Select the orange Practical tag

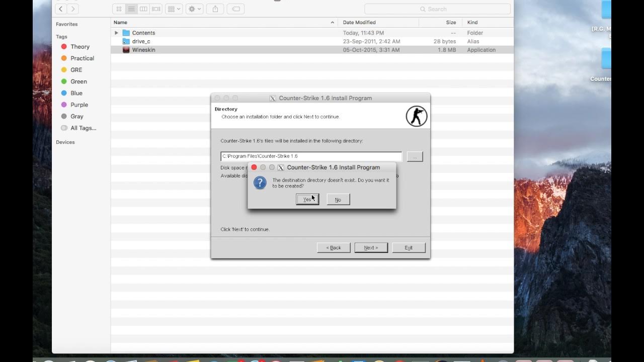(x=77, y=58)
